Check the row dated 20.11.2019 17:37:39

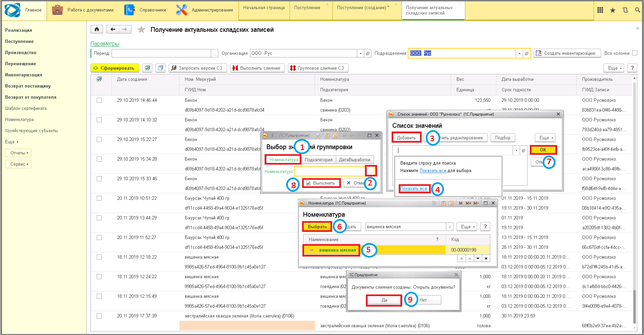[99, 316]
